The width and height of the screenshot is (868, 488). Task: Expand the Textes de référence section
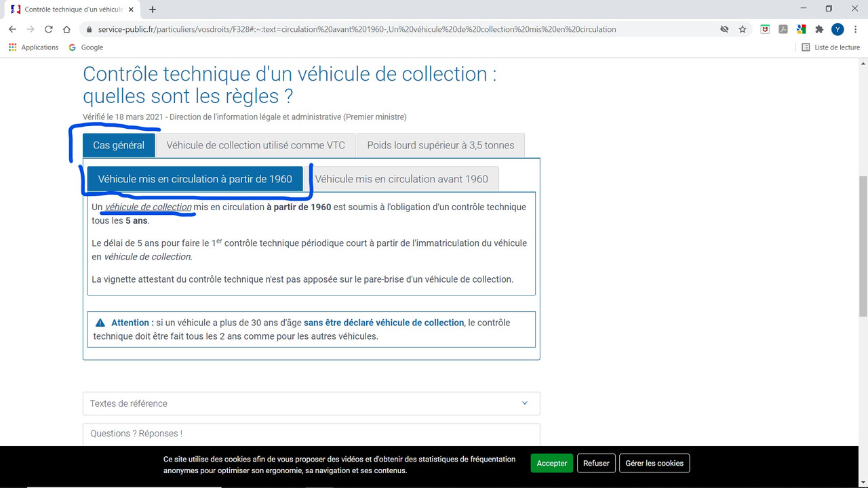point(311,403)
